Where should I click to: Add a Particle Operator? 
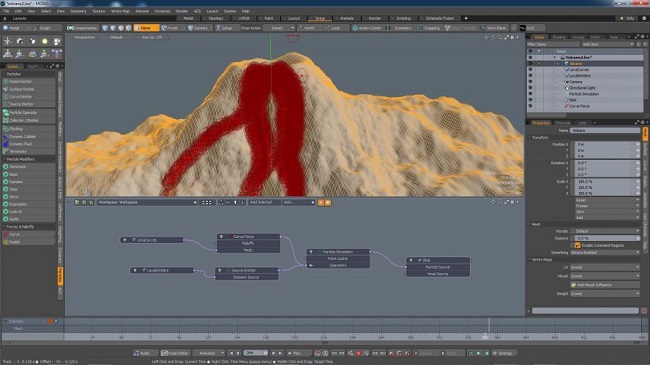click(x=29, y=112)
